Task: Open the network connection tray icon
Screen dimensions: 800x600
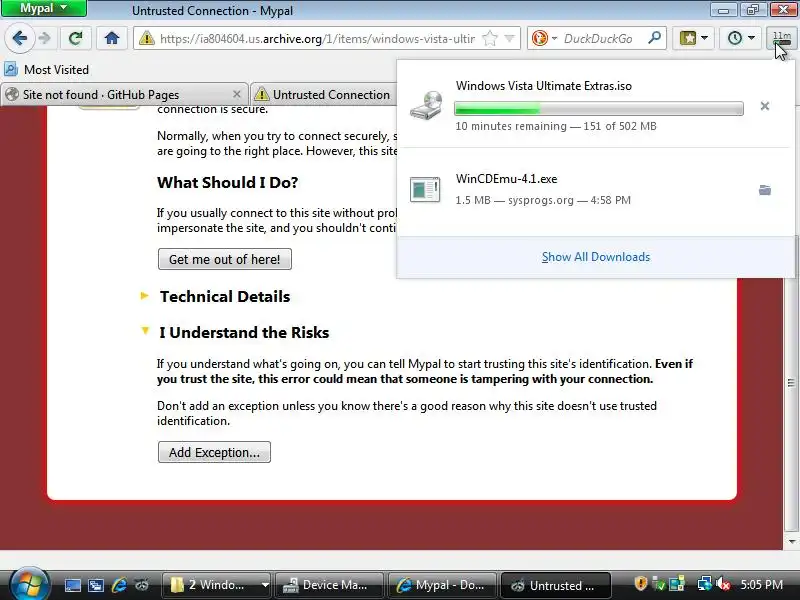Action: click(x=705, y=584)
